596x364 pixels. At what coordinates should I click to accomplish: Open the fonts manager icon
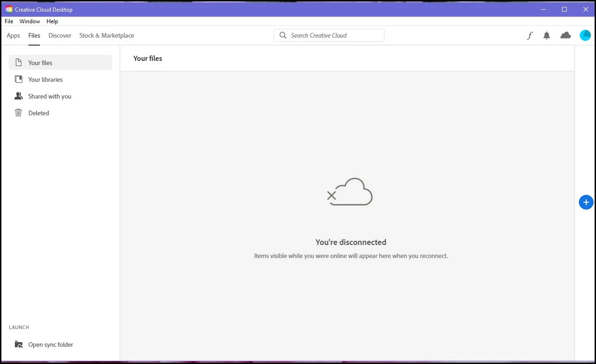530,35
